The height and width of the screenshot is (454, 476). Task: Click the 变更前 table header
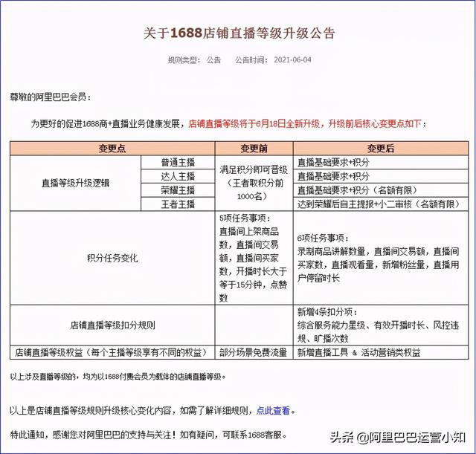pyautogui.click(x=254, y=149)
